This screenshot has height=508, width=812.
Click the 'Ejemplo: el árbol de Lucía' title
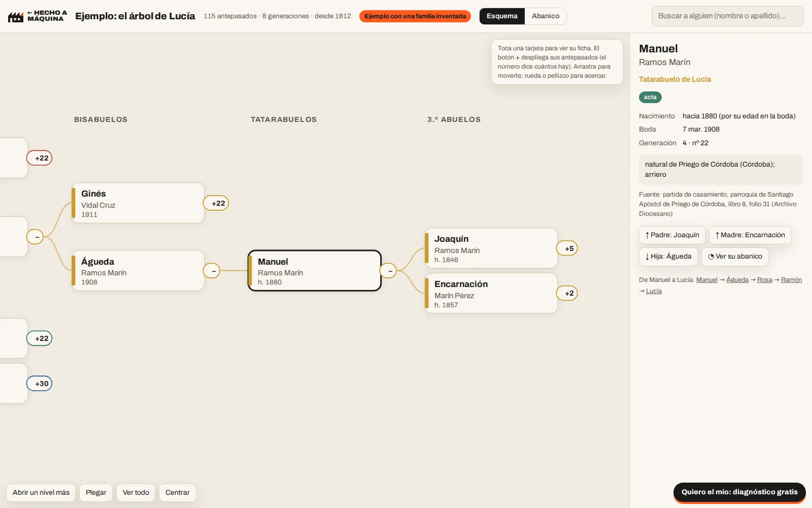tap(135, 16)
